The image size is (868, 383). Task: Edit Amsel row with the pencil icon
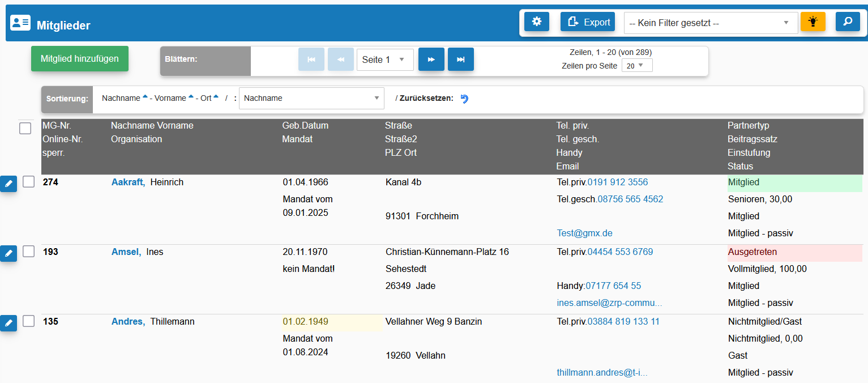8,253
